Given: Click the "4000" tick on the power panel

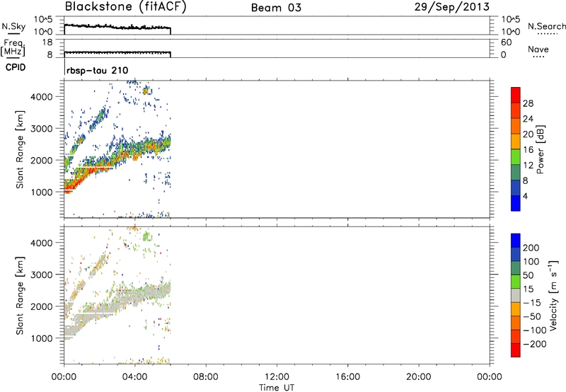Looking at the screenshot, I should (x=42, y=97).
